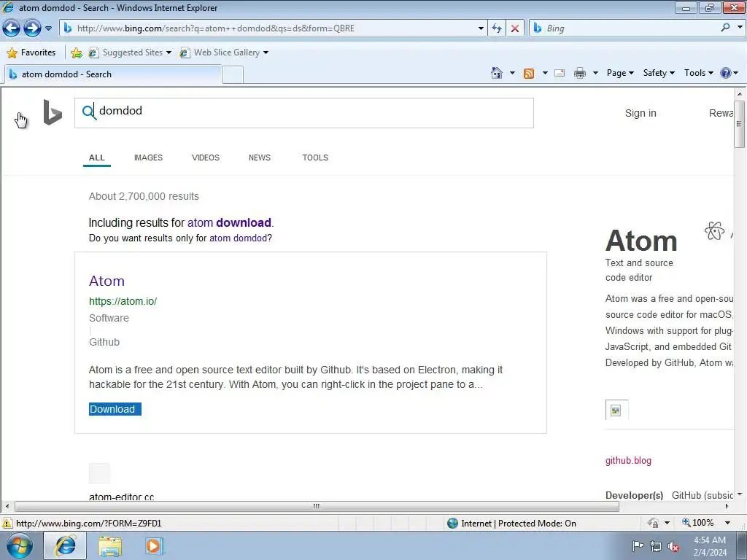Click the highlighted Download link
This screenshot has height=560, width=747.
[x=115, y=409]
